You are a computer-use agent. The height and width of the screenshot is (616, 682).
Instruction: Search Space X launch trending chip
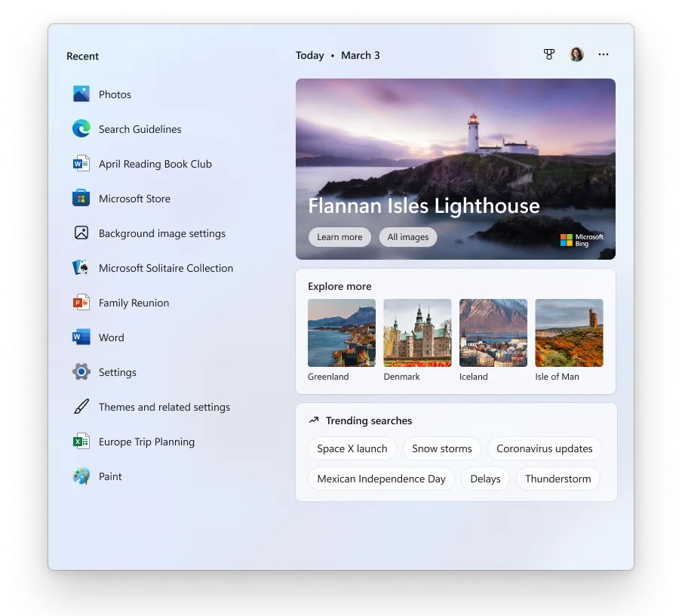tap(352, 448)
